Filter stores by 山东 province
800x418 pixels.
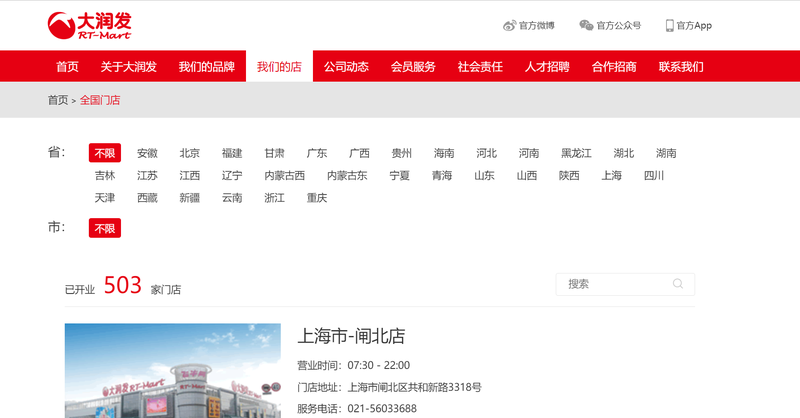[x=484, y=176]
